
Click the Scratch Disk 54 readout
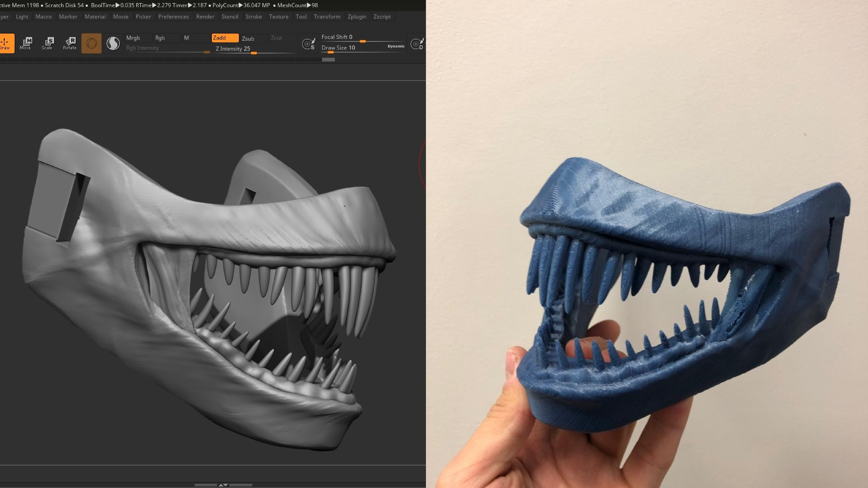point(64,5)
